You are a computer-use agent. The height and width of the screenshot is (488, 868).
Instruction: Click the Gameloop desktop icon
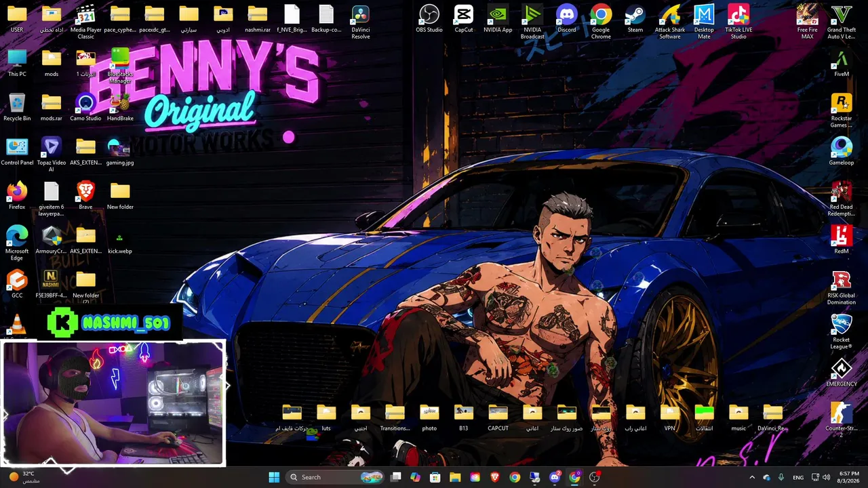(842, 152)
